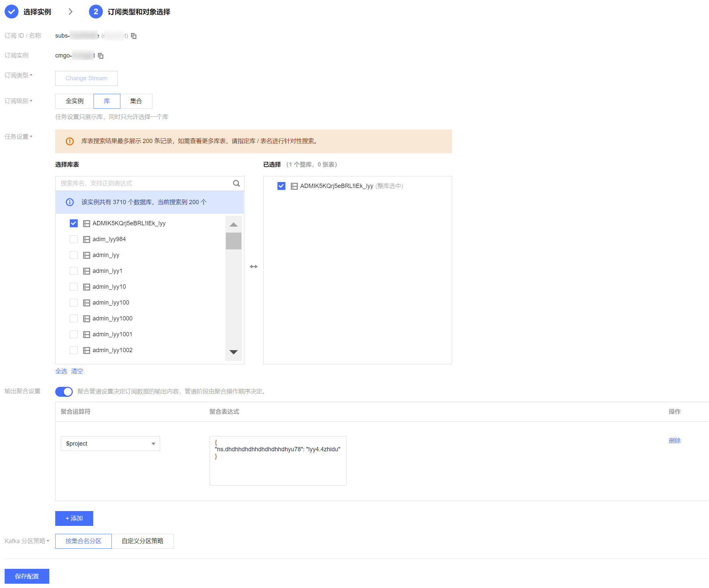Copy the subscription ID with copy icon
Viewport: 709px width, 588px height.
pos(134,36)
